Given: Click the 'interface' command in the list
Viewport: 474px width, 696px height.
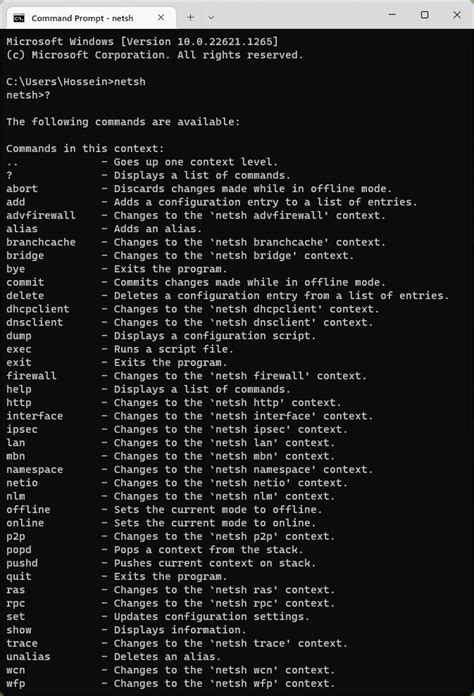Looking at the screenshot, I should tap(35, 416).
